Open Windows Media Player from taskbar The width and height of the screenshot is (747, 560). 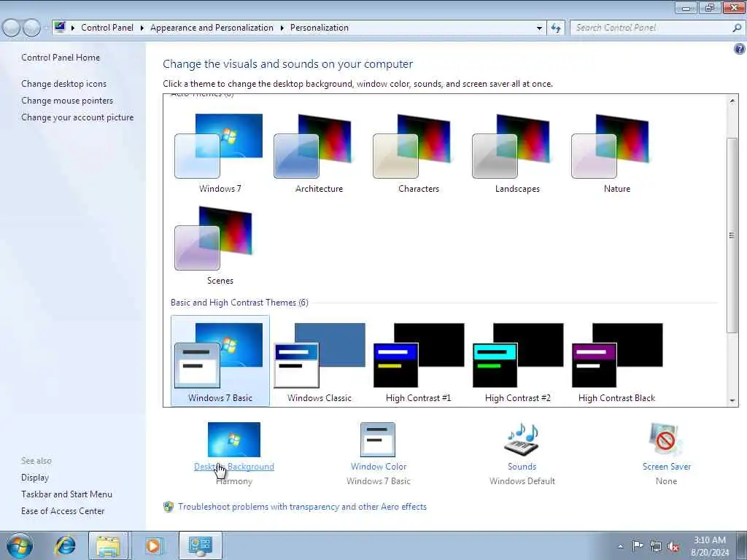[x=153, y=545]
